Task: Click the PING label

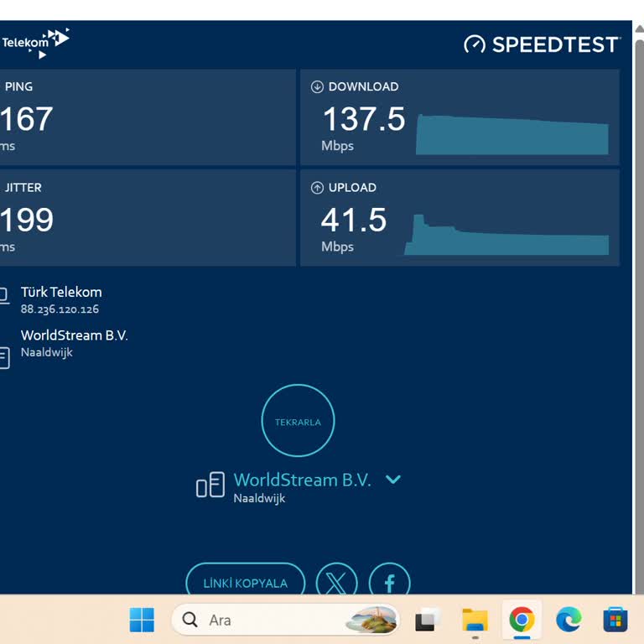Action: 18,86
